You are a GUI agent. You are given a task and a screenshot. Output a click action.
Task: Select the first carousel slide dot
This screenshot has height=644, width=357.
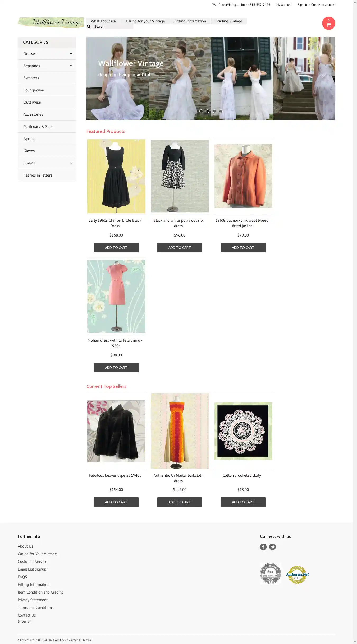pyautogui.click(x=201, y=111)
